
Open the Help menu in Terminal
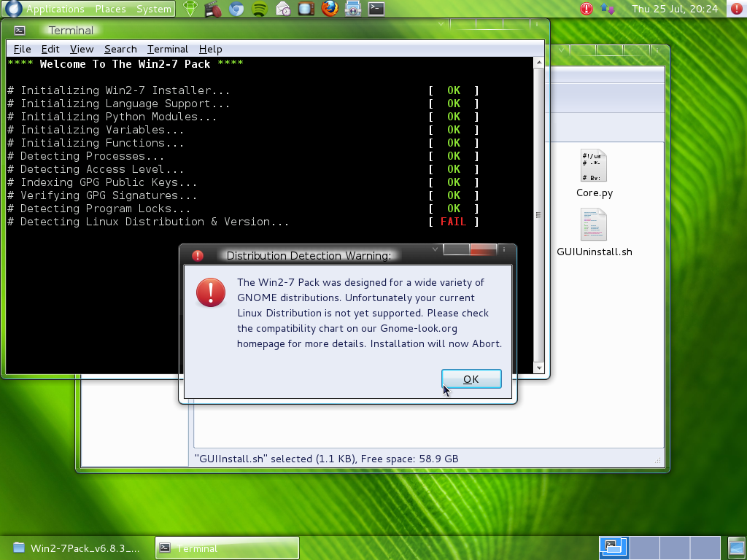210,49
